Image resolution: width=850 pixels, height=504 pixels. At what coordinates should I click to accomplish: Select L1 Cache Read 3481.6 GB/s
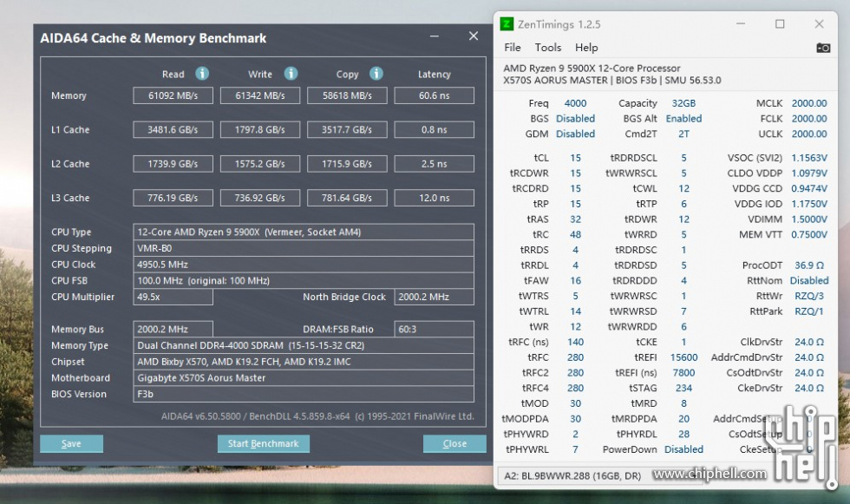pos(173,129)
